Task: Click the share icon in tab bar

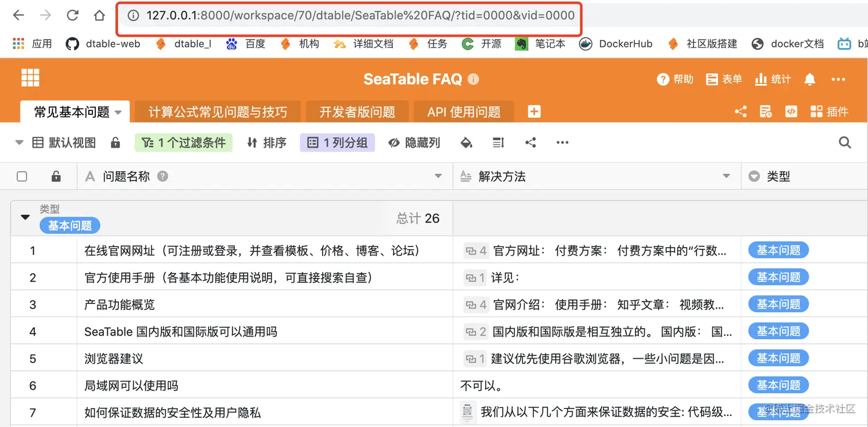Action: tap(741, 111)
